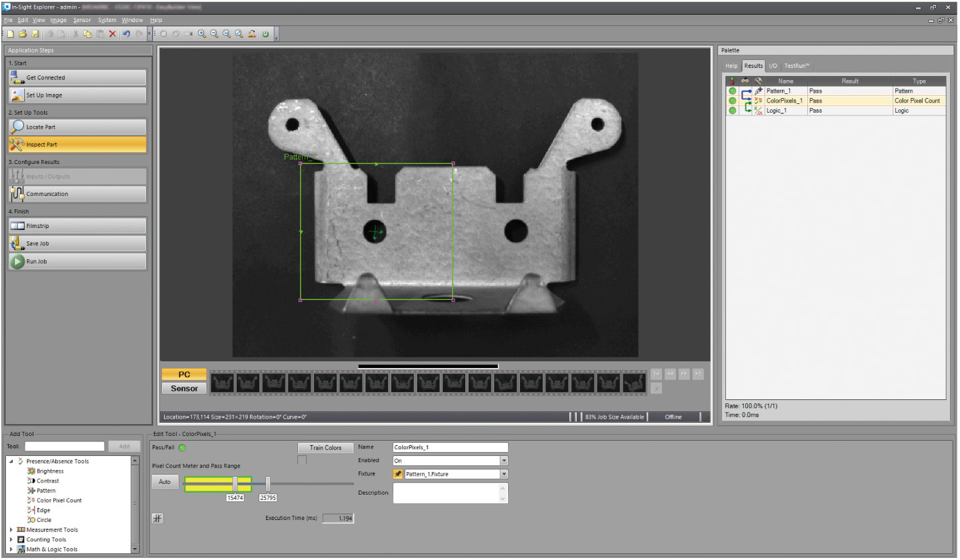The width and height of the screenshot is (960, 560).
Task: Click the Save job toolbar icon
Action: point(35,33)
